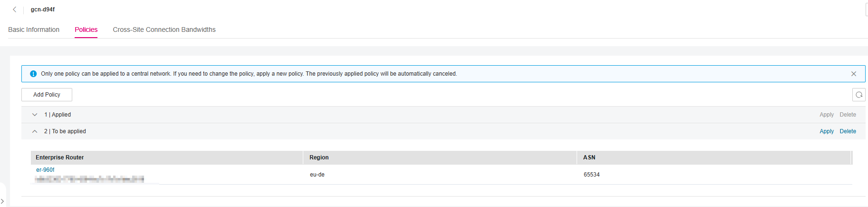Expand policy 1 with its chevron

coord(35,115)
